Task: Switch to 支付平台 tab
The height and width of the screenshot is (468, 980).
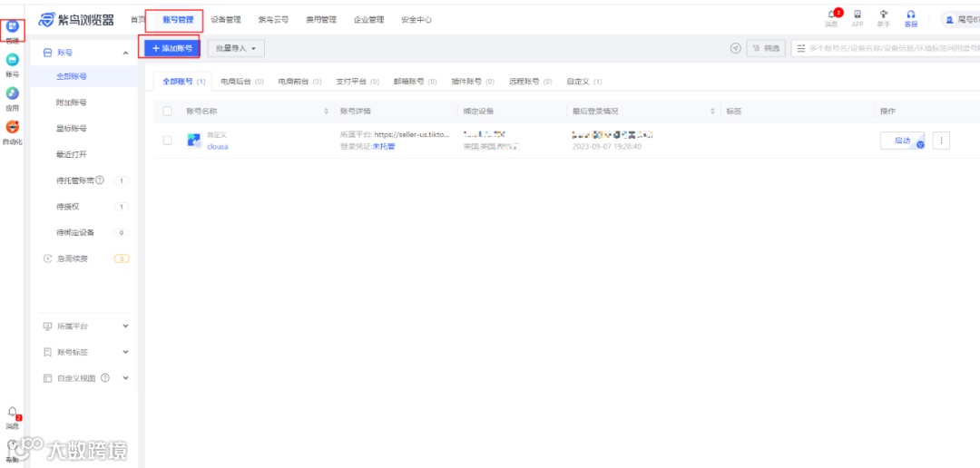Action: click(x=358, y=82)
